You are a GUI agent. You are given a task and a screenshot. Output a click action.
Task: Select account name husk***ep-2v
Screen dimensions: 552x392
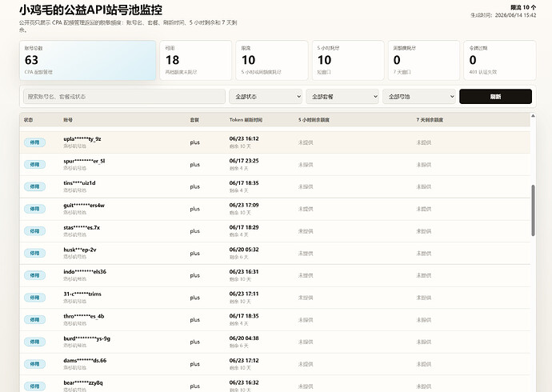tap(79, 250)
